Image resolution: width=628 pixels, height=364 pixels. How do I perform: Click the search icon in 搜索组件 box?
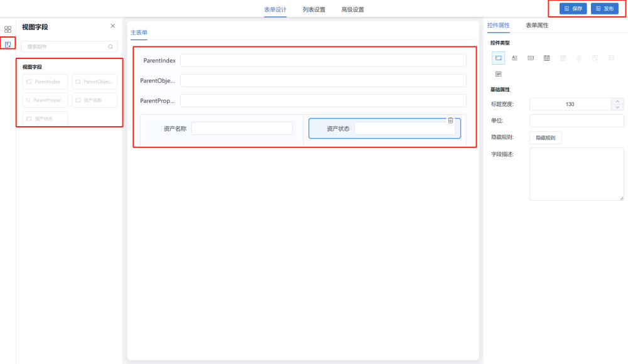point(111,46)
